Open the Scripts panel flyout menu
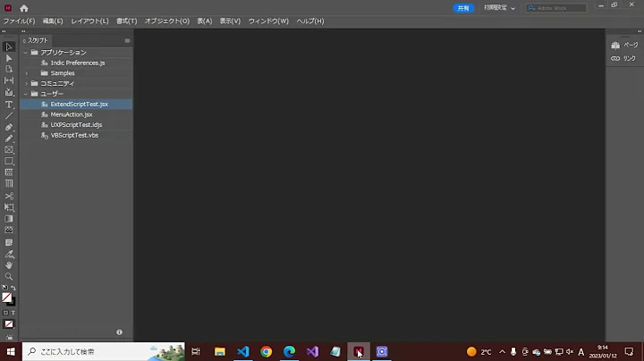The height and width of the screenshot is (361, 644). click(127, 40)
